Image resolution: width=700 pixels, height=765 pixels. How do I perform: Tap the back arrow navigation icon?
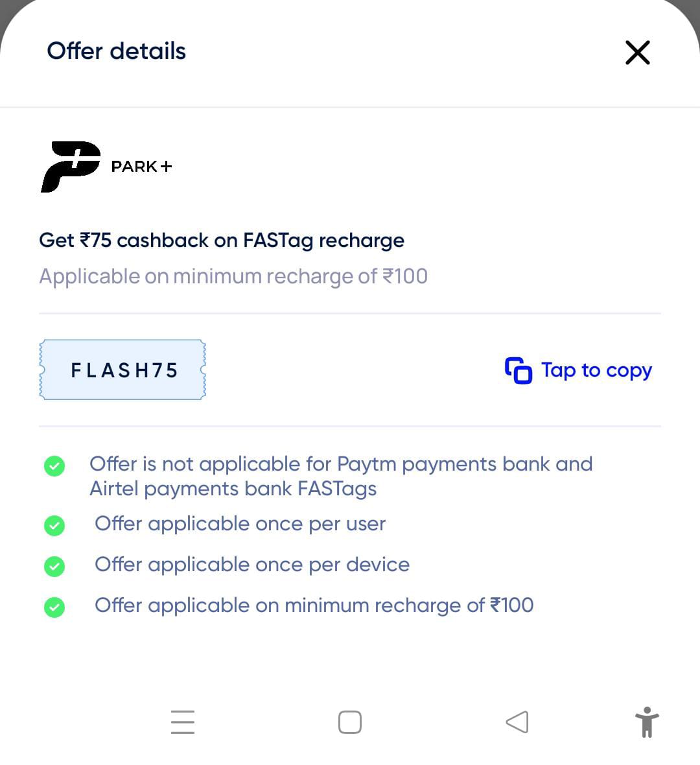click(x=517, y=722)
